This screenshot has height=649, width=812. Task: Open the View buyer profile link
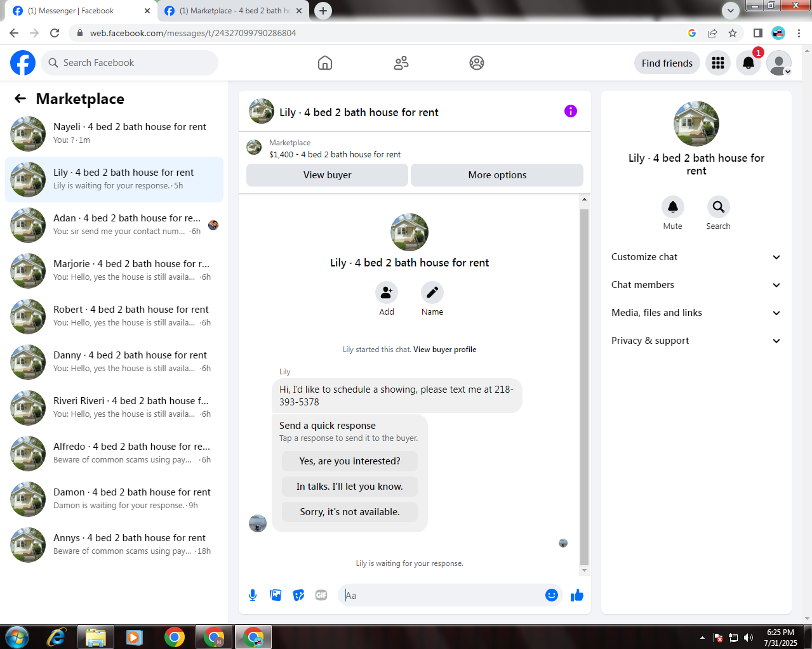pos(444,350)
